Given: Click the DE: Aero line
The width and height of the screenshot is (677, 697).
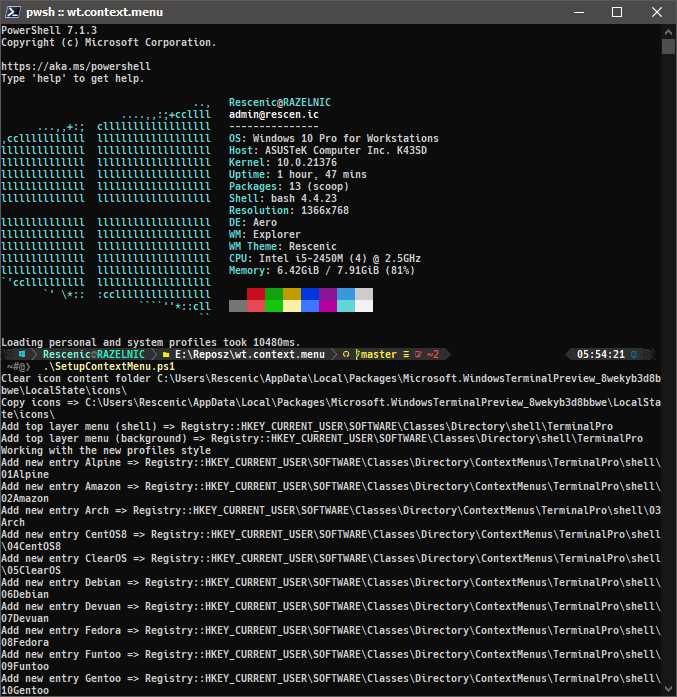Looking at the screenshot, I should pos(253,223).
